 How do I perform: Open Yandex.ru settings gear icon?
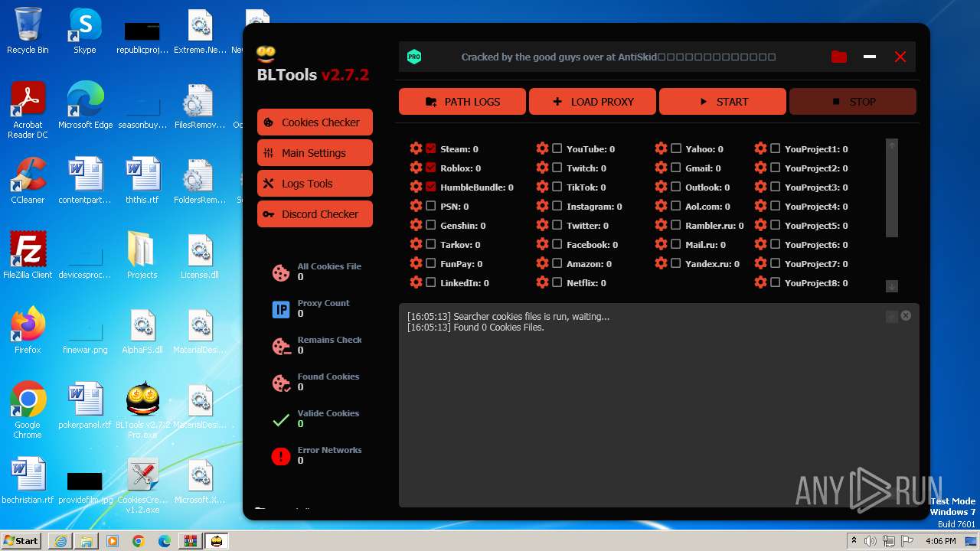coord(661,263)
